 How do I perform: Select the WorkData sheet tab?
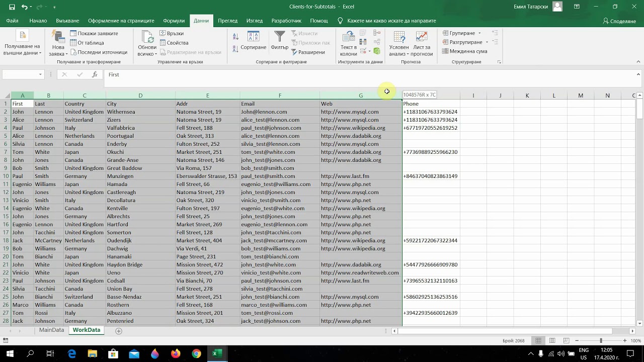coord(87,330)
